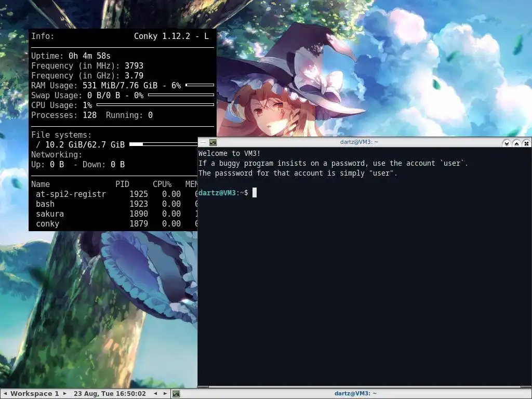
Task: Minimize the dartz@VM3 terminal window
Action: pyautogui.click(x=507, y=143)
